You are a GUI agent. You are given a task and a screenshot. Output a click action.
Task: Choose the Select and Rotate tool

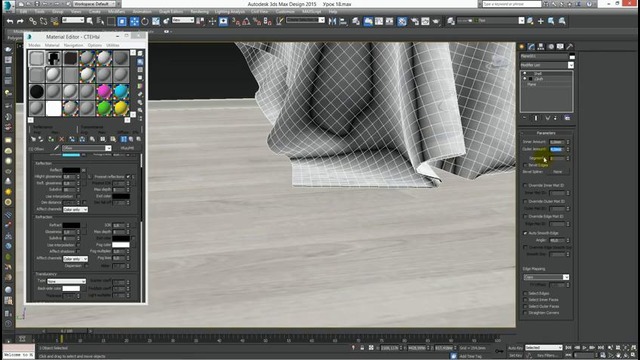point(145,21)
